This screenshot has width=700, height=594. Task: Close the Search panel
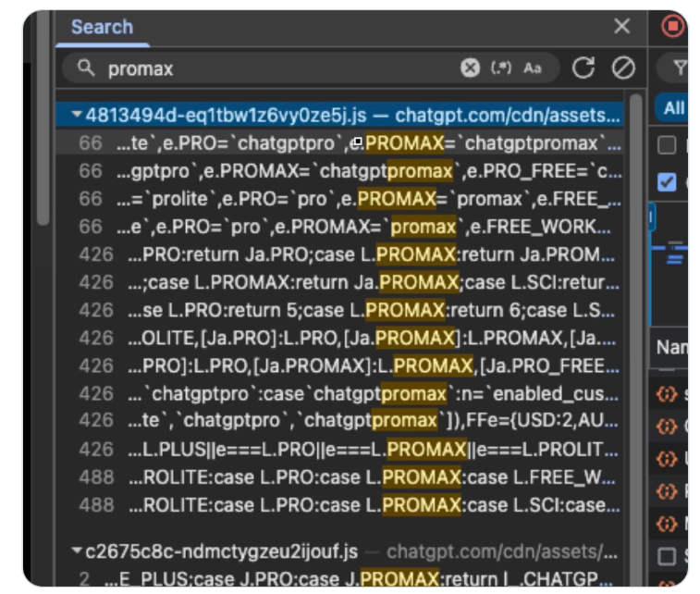(622, 26)
